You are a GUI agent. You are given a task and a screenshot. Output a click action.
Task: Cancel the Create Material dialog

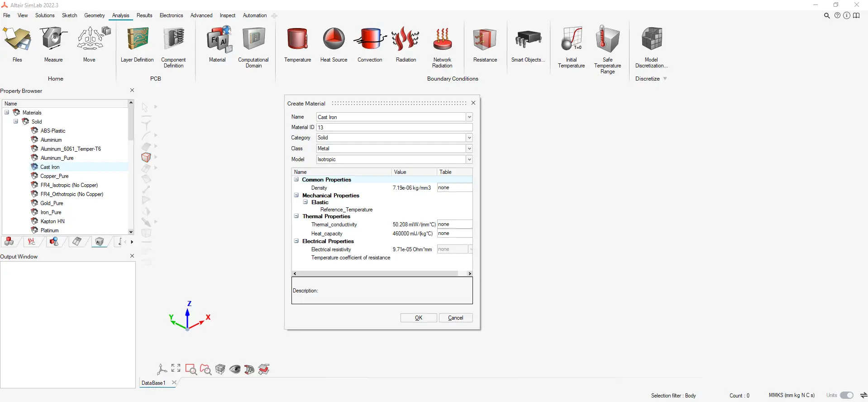(456, 318)
